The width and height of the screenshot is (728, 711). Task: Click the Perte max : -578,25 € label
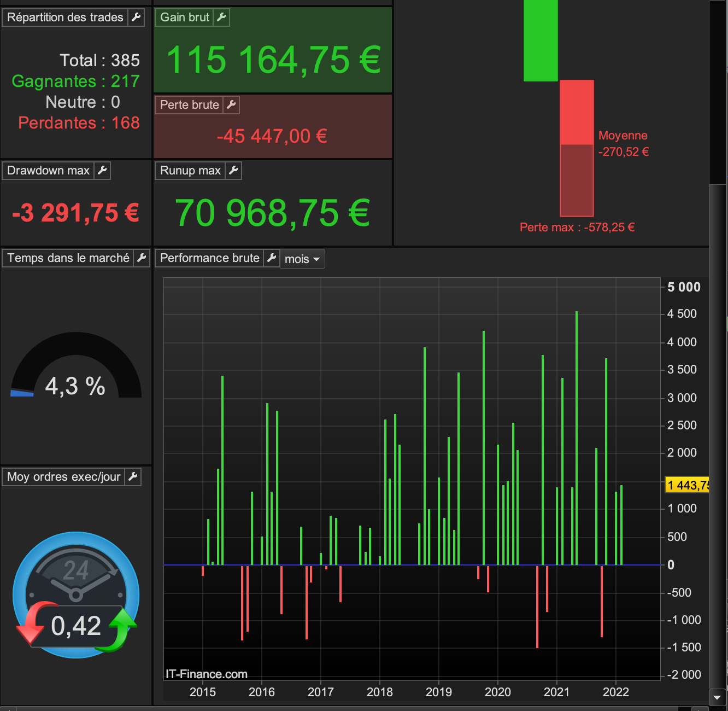pos(577,228)
